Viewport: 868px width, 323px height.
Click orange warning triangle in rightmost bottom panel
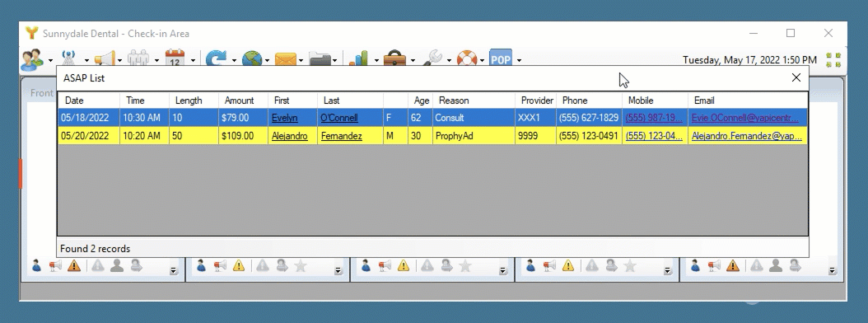click(x=733, y=266)
